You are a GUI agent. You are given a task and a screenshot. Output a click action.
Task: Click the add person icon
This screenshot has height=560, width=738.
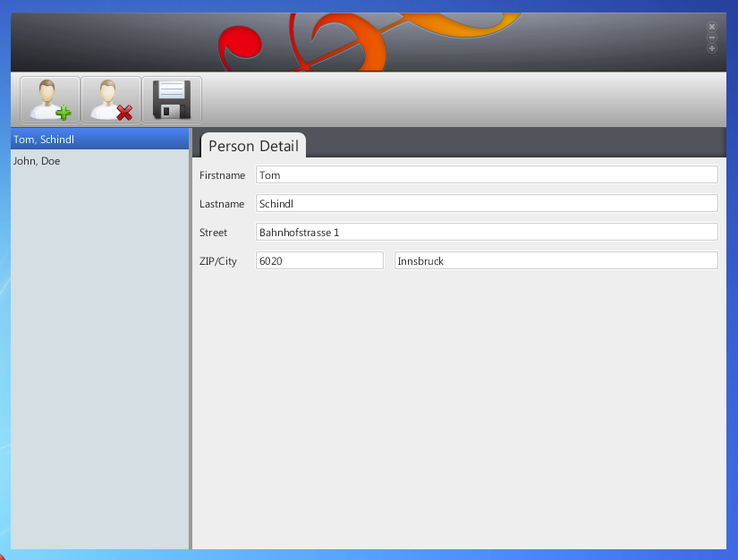pos(50,99)
